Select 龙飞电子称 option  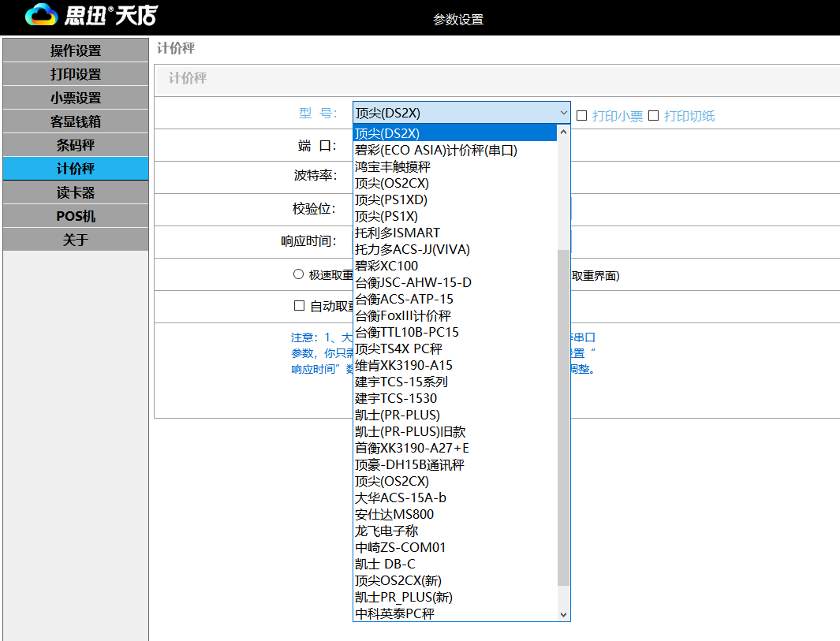point(455,531)
